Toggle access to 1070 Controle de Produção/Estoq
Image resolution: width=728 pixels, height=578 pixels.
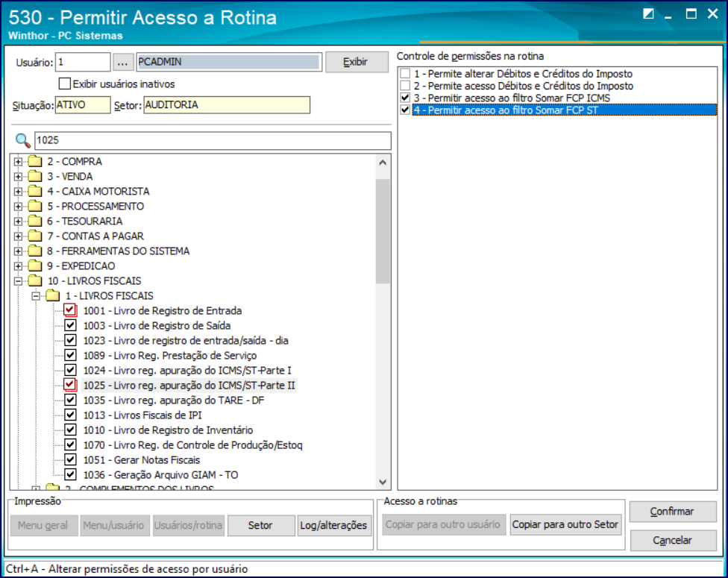(x=70, y=445)
